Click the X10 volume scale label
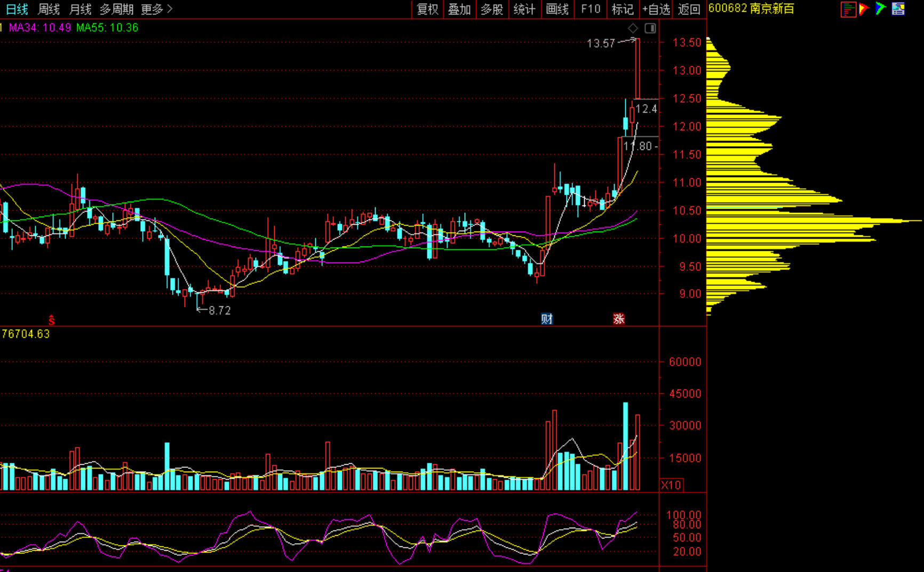Viewport: 924px width, 572px height. [x=671, y=485]
